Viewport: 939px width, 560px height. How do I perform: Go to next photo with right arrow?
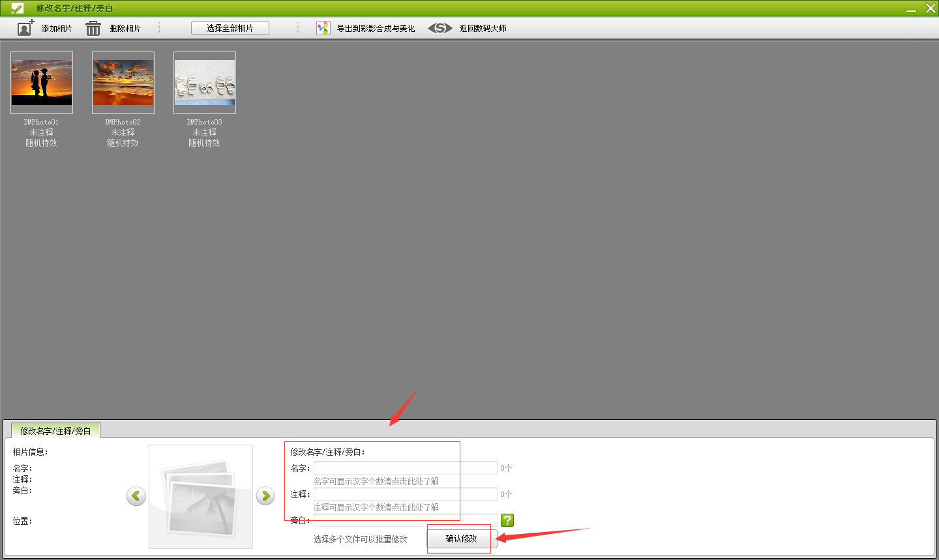[265, 496]
